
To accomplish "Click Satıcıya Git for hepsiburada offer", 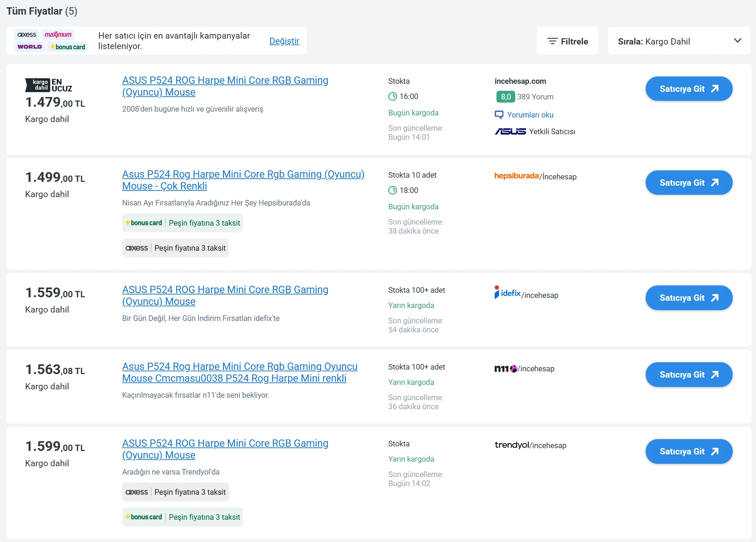I will tap(689, 183).
